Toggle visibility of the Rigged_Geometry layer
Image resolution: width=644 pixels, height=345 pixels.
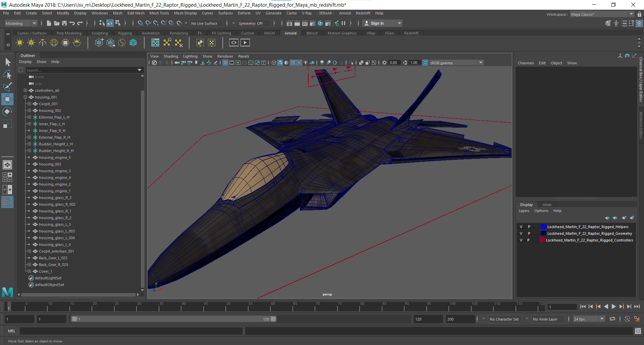click(521, 233)
